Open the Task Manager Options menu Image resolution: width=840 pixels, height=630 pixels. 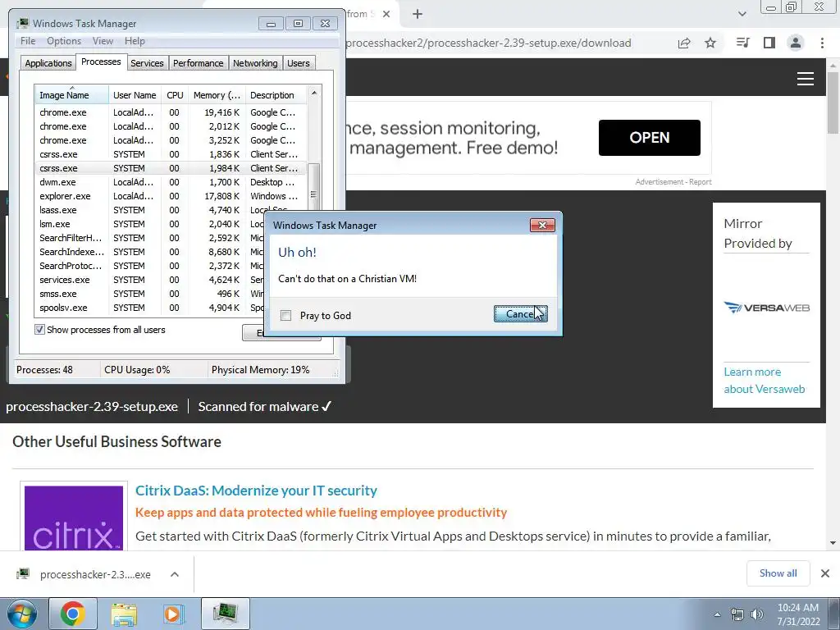[64, 41]
